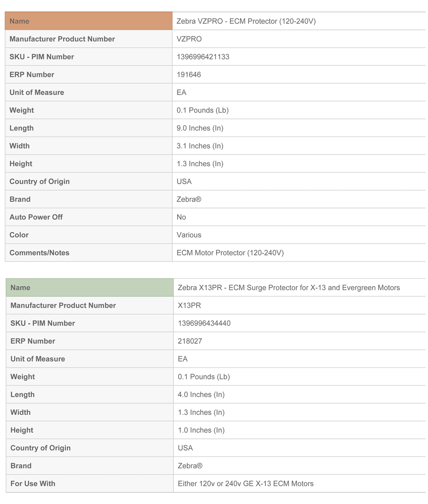Click the 4.0 Inches length value
Viewport: 428px width, 504px height.
pos(201,394)
